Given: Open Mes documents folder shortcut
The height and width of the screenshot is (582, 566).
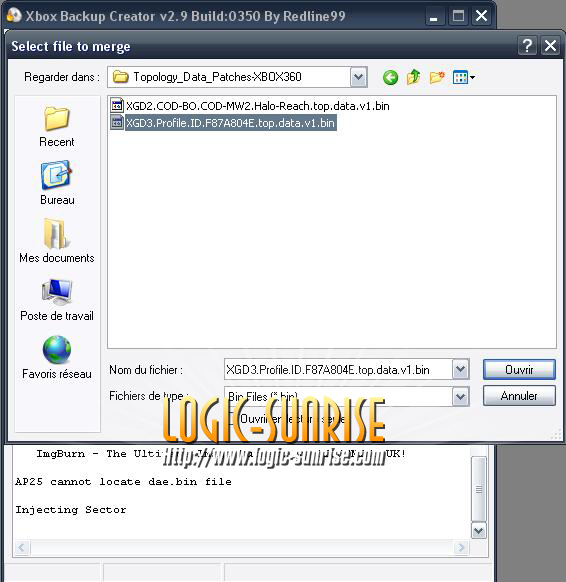Looking at the screenshot, I should 57,241.
